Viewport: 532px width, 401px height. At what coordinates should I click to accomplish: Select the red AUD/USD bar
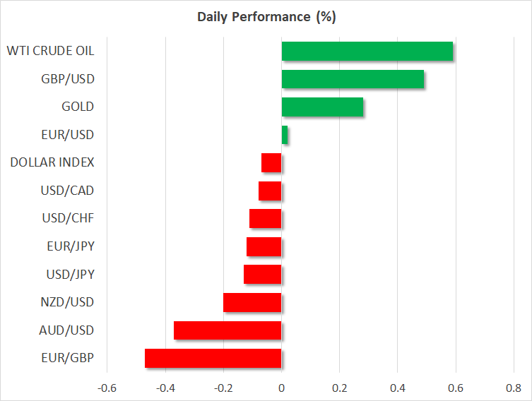coord(227,330)
